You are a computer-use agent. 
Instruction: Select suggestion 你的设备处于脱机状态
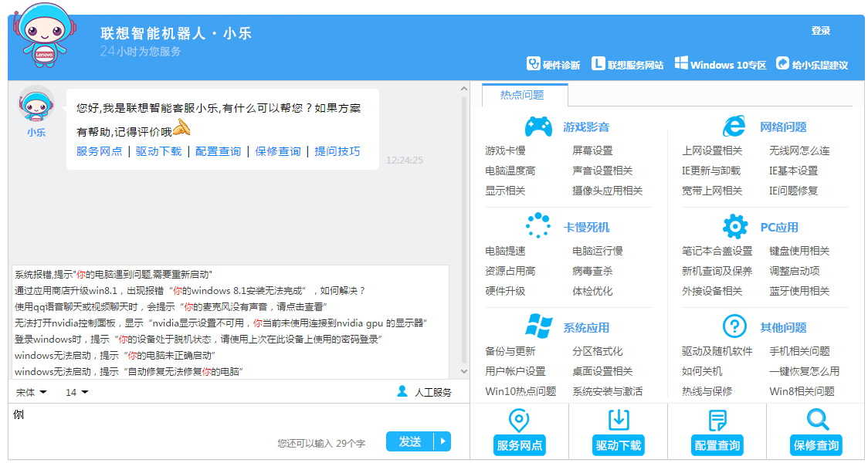[198, 339]
